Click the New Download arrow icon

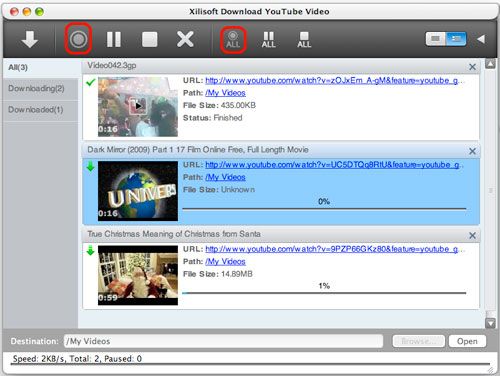[30, 39]
